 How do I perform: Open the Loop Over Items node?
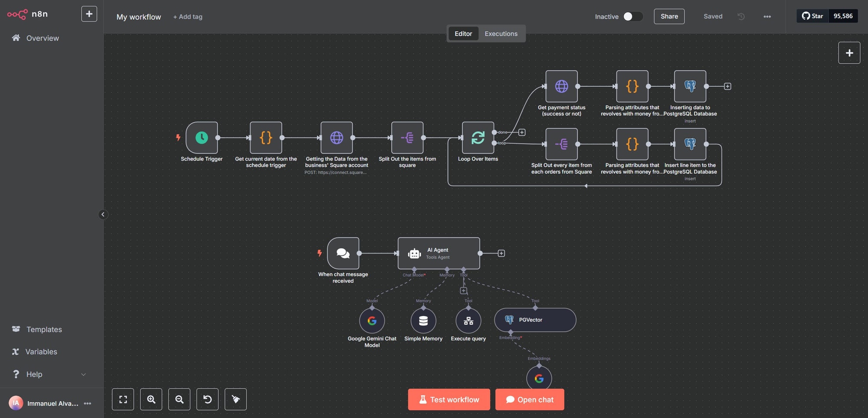[478, 137]
